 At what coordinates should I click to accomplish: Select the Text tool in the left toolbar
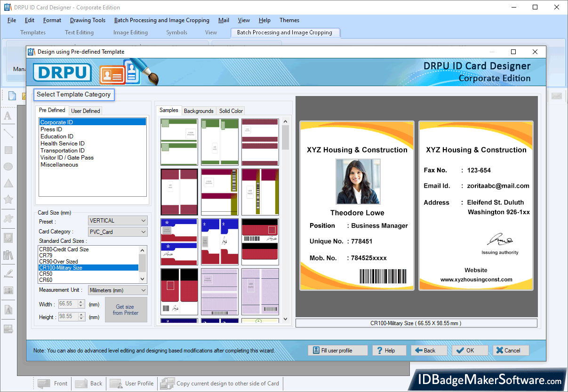click(x=8, y=115)
